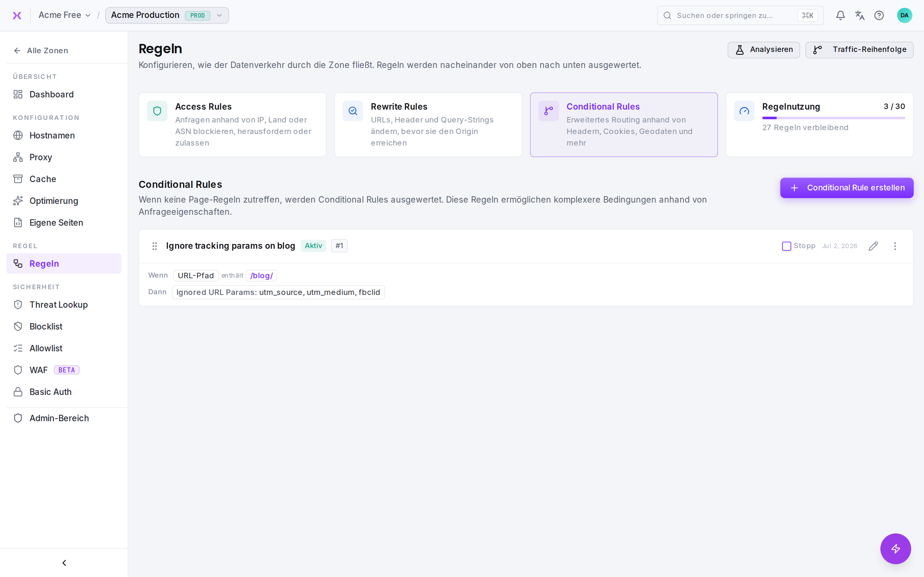Open the DA user avatar
Screen dimensions: 924x577
tap(904, 15)
